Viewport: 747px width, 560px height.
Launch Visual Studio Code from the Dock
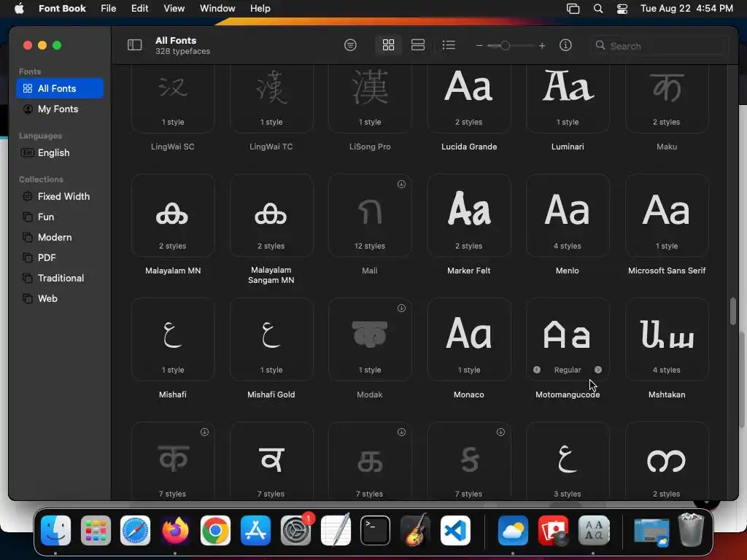(x=455, y=531)
